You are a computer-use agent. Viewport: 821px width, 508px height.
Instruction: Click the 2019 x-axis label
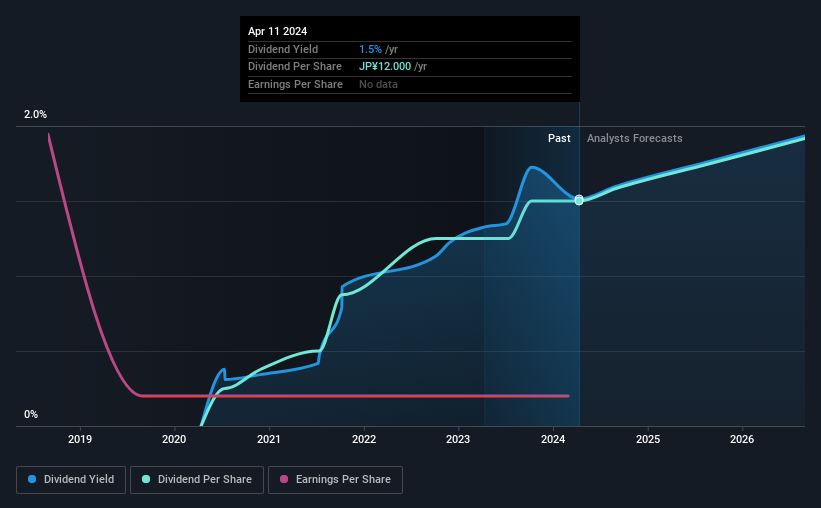click(x=80, y=439)
